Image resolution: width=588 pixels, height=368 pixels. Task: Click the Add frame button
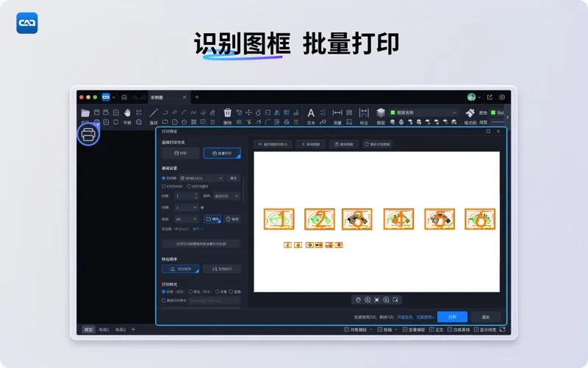pyautogui.click(x=310, y=144)
